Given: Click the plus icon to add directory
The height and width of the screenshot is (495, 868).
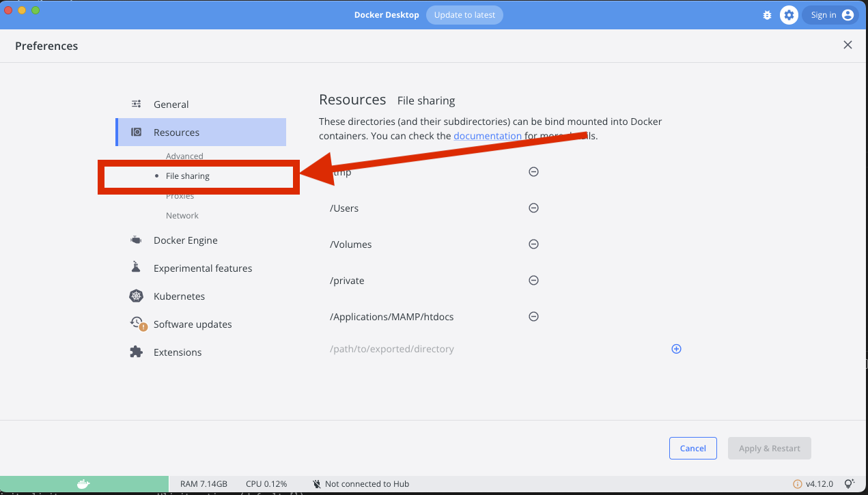Looking at the screenshot, I should [676, 349].
